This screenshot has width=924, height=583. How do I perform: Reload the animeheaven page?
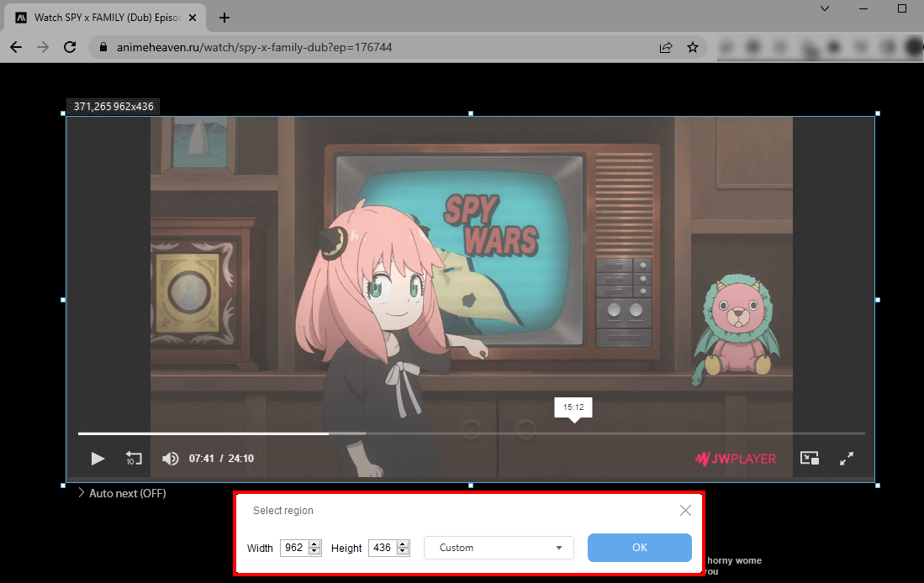(x=70, y=47)
